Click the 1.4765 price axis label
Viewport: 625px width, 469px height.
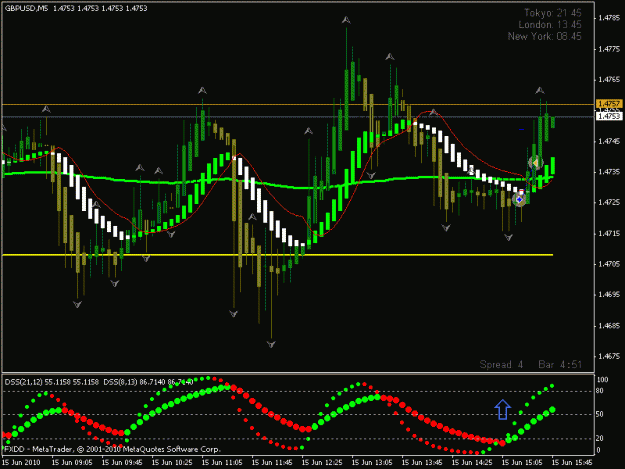[x=609, y=79]
